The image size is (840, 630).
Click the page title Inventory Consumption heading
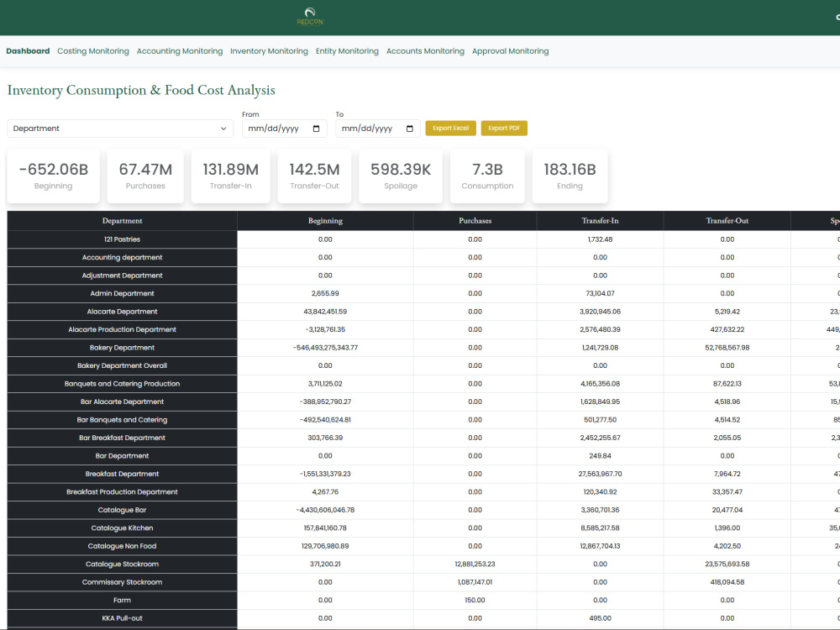tap(141, 90)
